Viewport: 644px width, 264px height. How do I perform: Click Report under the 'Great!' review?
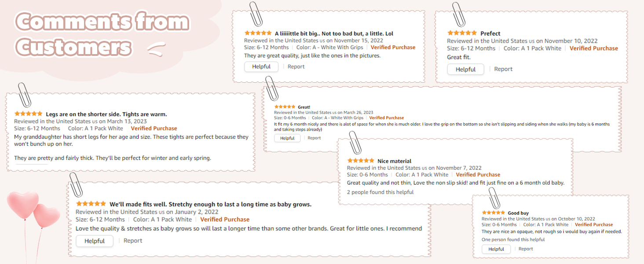[x=314, y=138]
